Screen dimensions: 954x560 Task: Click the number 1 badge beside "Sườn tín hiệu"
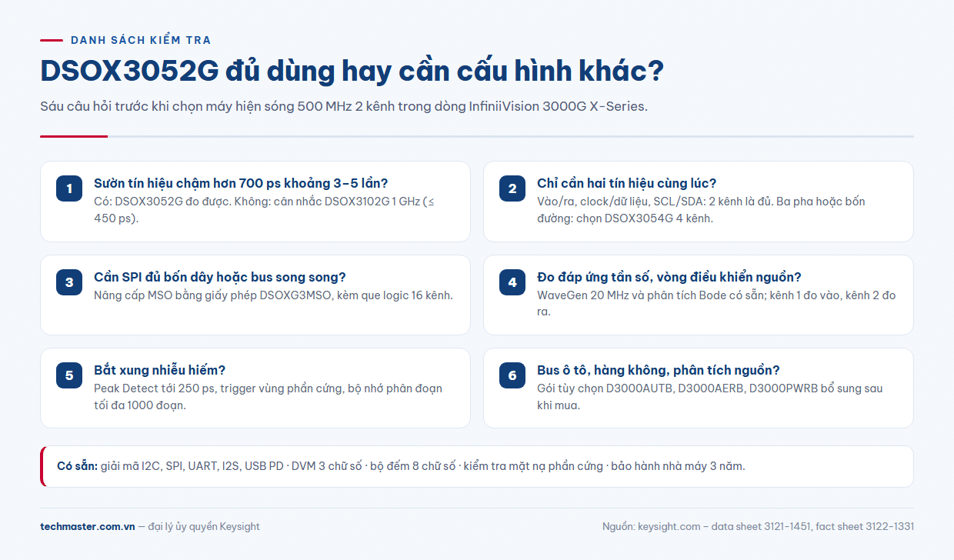69,189
